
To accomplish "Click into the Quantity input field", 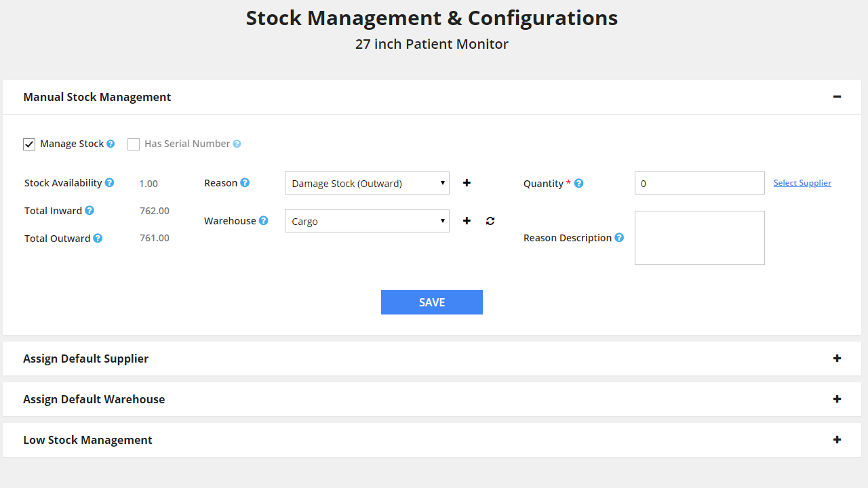I will click(x=699, y=183).
